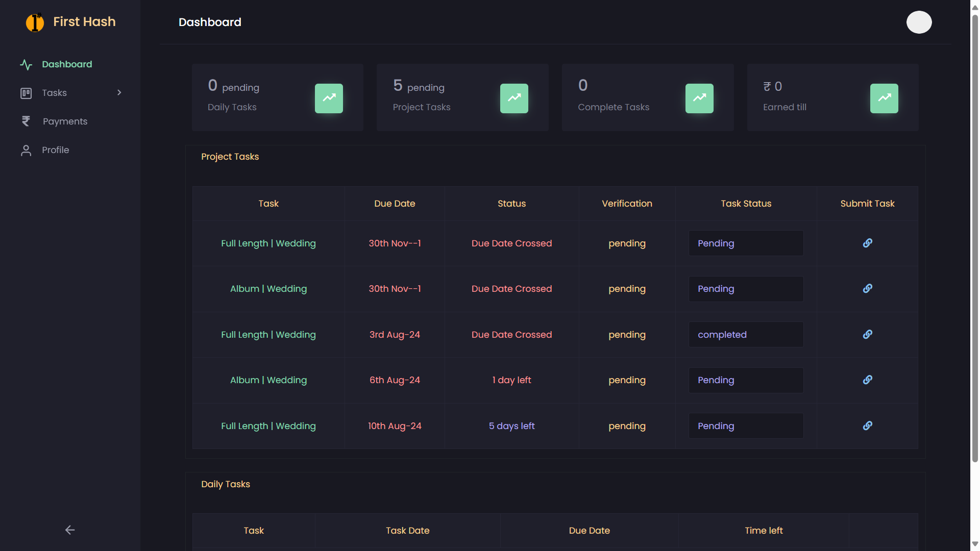Image resolution: width=980 pixels, height=551 pixels.
Task: Expand the Tasks menu chevron
Action: 119,92
